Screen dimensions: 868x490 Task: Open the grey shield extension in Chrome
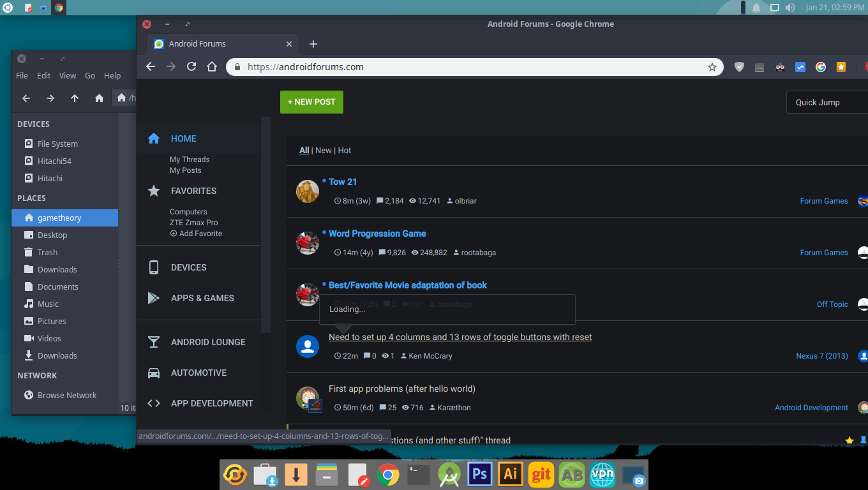[x=739, y=67]
